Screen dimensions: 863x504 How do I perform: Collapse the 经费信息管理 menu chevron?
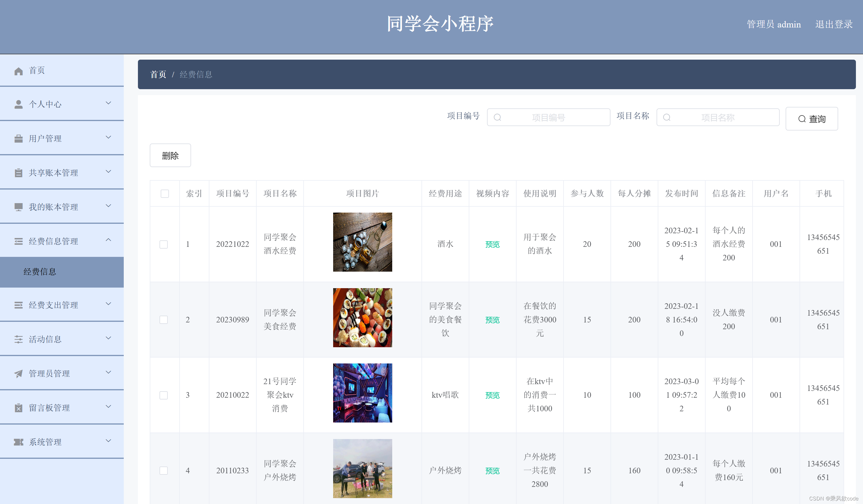(x=108, y=240)
